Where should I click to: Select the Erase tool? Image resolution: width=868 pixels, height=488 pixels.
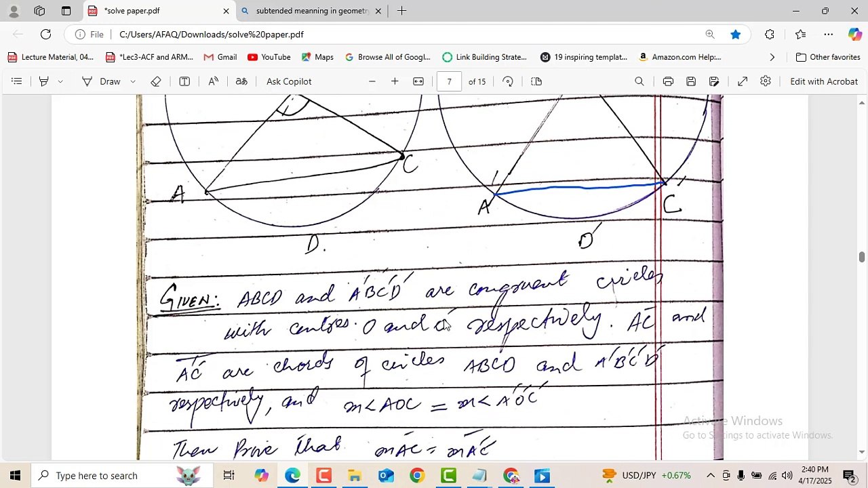156,81
